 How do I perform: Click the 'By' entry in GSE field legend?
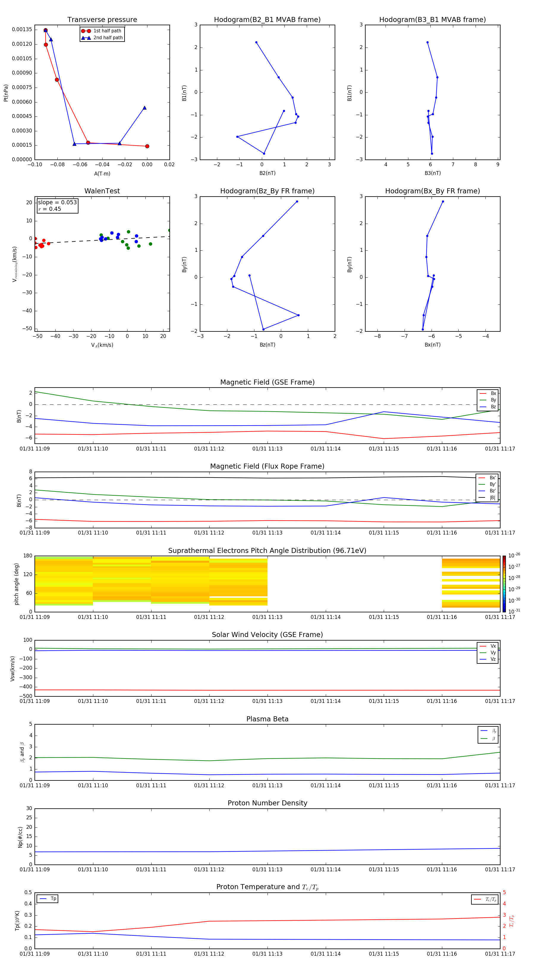pos(488,400)
